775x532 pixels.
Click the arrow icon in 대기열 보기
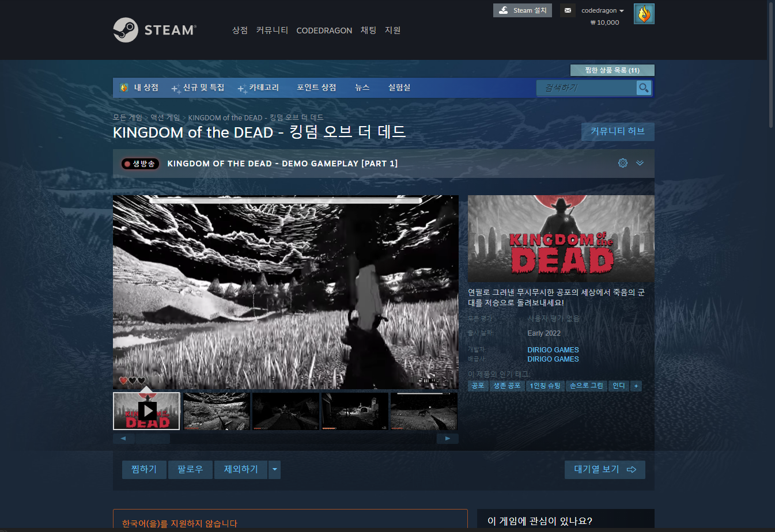tap(632, 470)
